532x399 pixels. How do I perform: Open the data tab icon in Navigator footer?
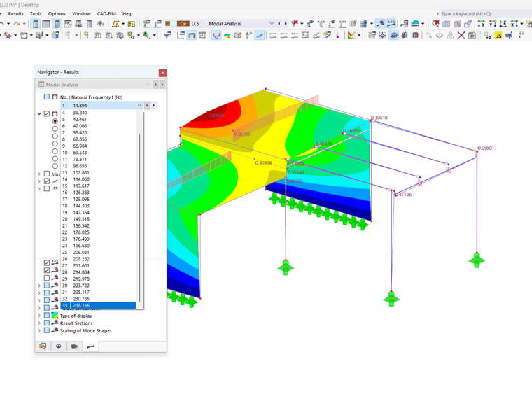(43, 346)
